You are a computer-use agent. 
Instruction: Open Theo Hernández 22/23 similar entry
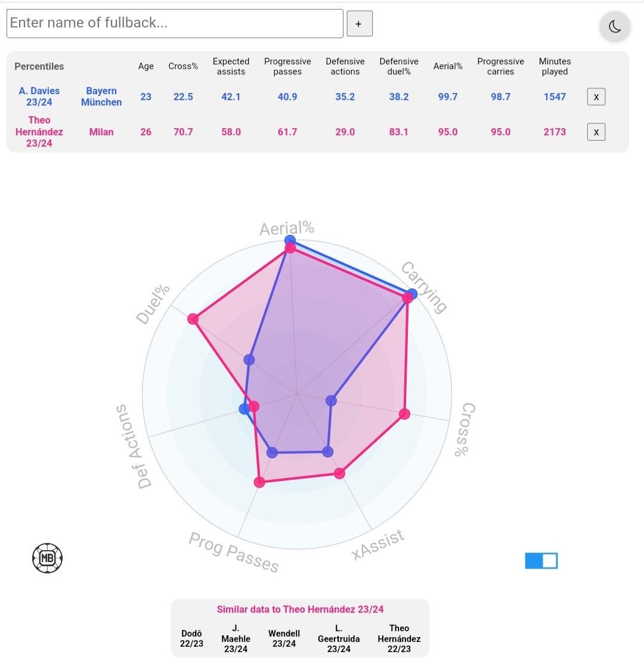coord(399,638)
